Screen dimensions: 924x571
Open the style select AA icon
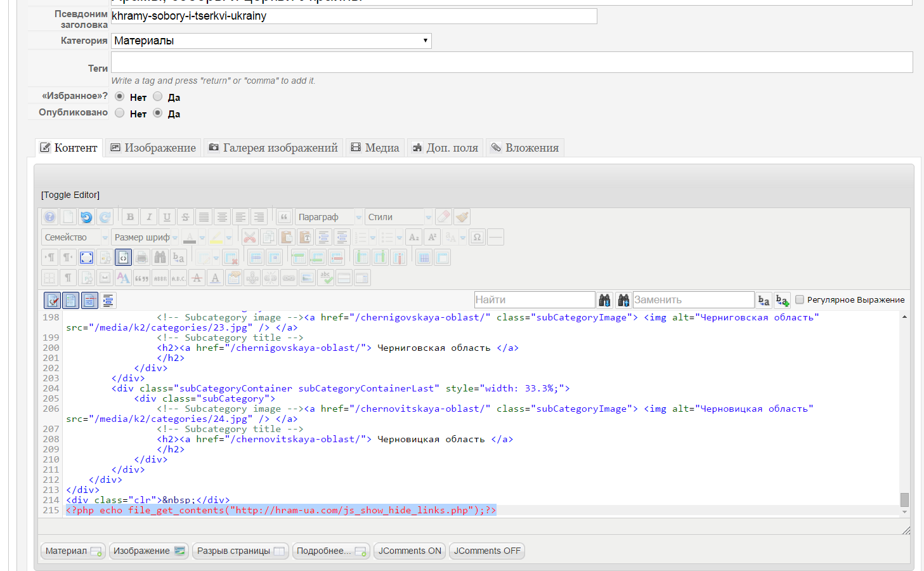(123, 278)
